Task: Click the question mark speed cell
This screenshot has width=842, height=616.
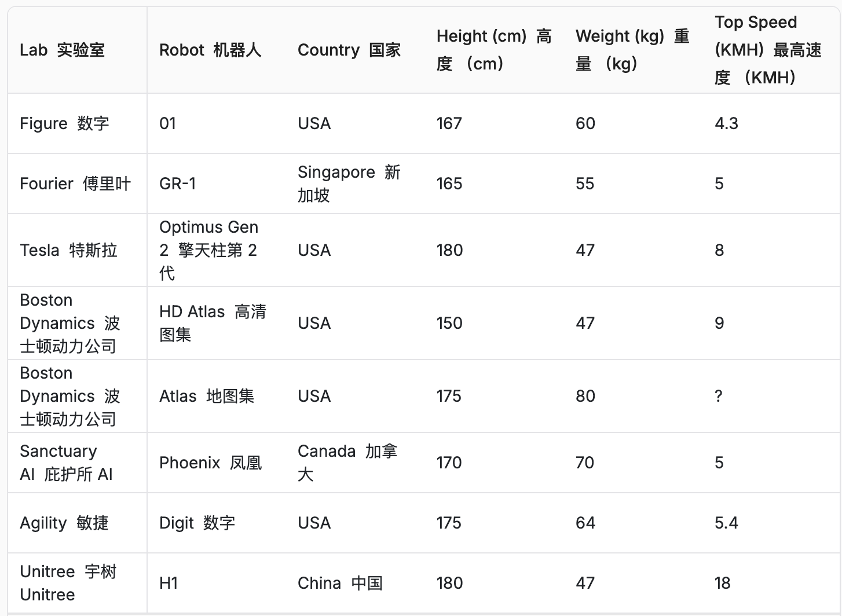Action: click(x=719, y=396)
